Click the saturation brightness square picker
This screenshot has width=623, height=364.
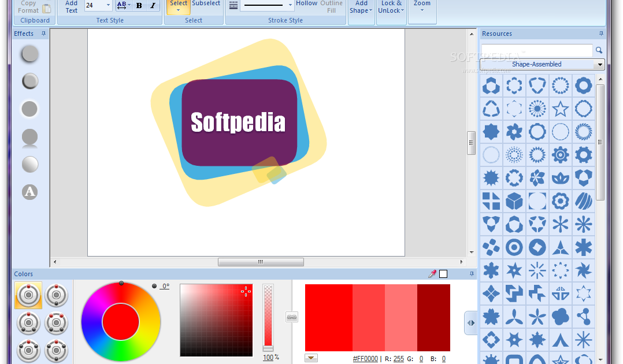216,320
